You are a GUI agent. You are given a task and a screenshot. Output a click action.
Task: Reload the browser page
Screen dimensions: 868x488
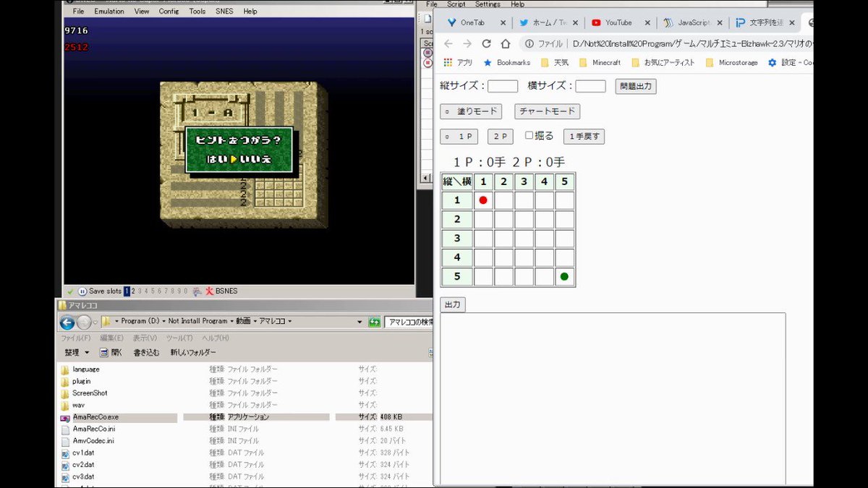coord(486,43)
